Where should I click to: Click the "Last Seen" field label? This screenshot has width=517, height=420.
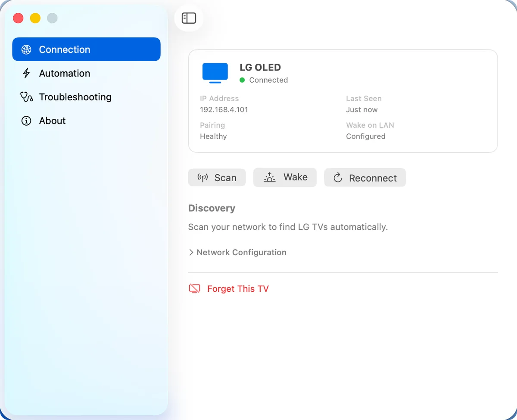click(364, 99)
